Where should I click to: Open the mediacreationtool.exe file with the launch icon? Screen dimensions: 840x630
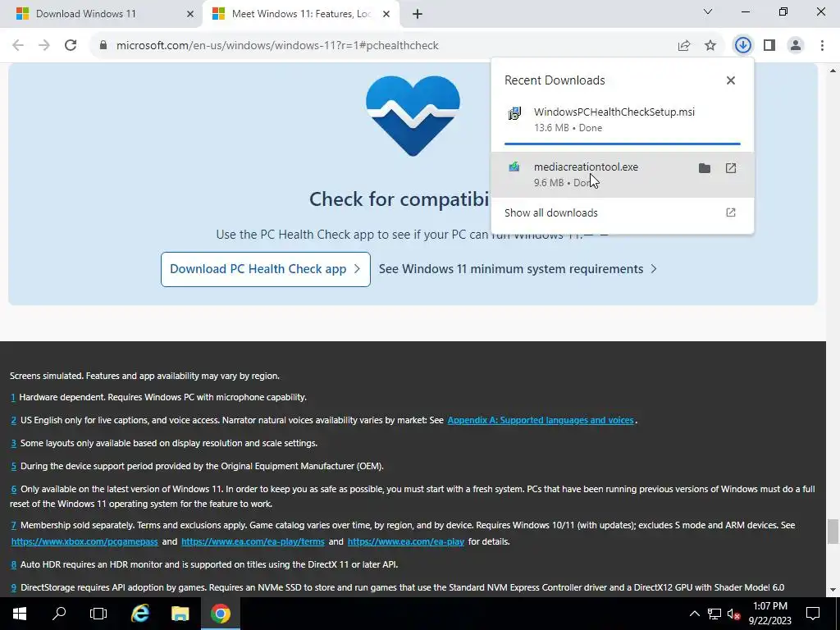tap(731, 168)
